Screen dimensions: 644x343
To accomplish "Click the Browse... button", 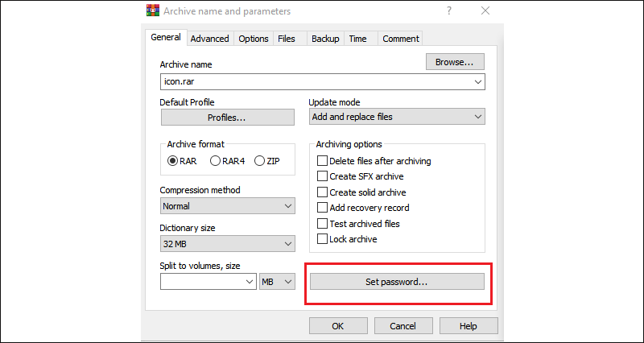I will coord(455,62).
